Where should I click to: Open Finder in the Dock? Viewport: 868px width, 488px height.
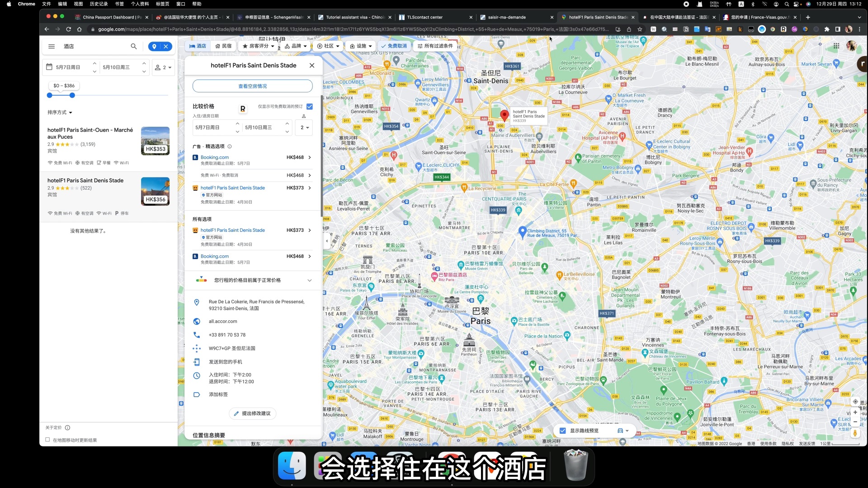(x=292, y=466)
